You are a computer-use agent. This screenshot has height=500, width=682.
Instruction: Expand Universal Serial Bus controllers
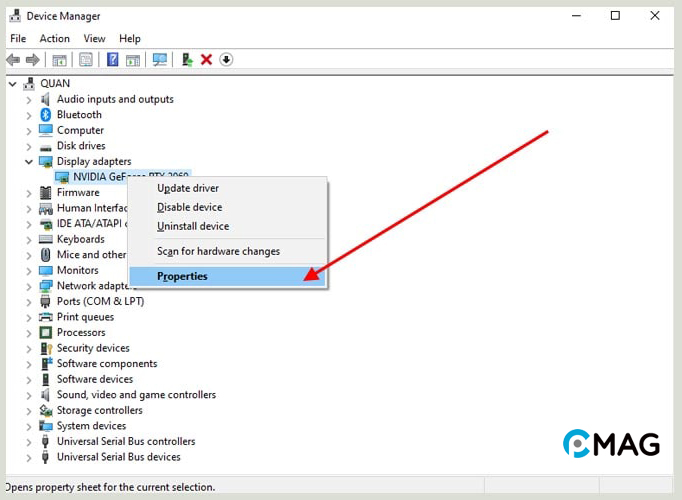tap(29, 443)
